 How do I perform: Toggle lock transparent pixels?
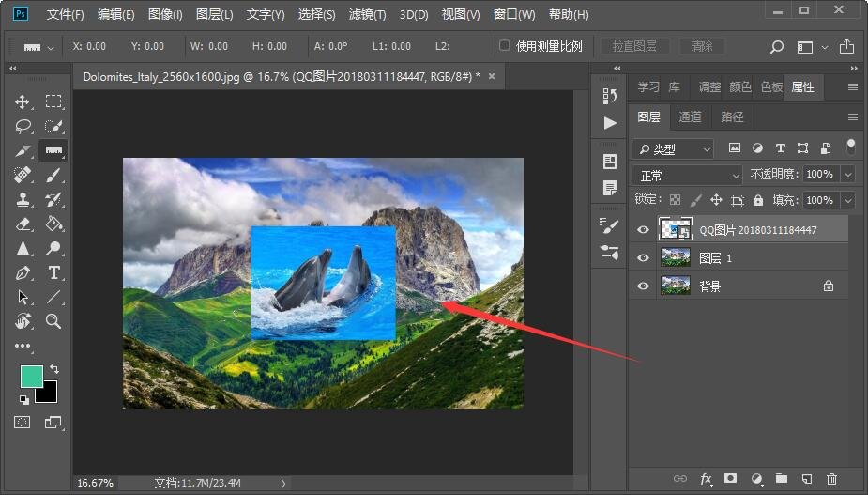(x=675, y=200)
